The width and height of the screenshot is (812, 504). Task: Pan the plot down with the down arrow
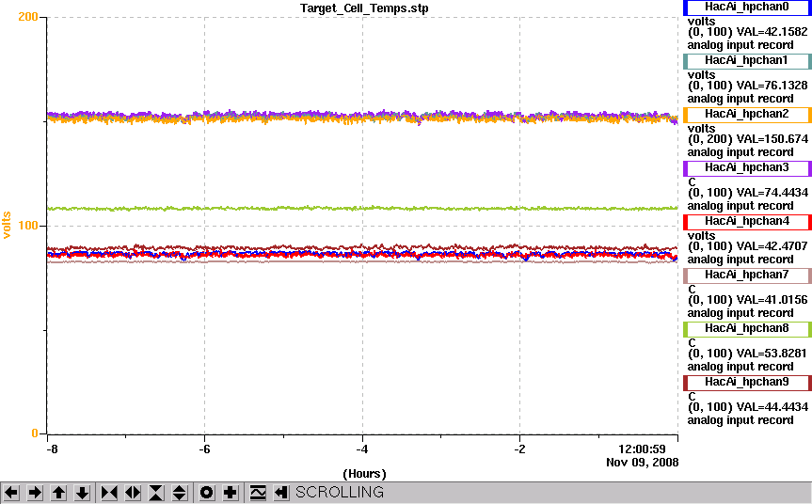point(82,493)
